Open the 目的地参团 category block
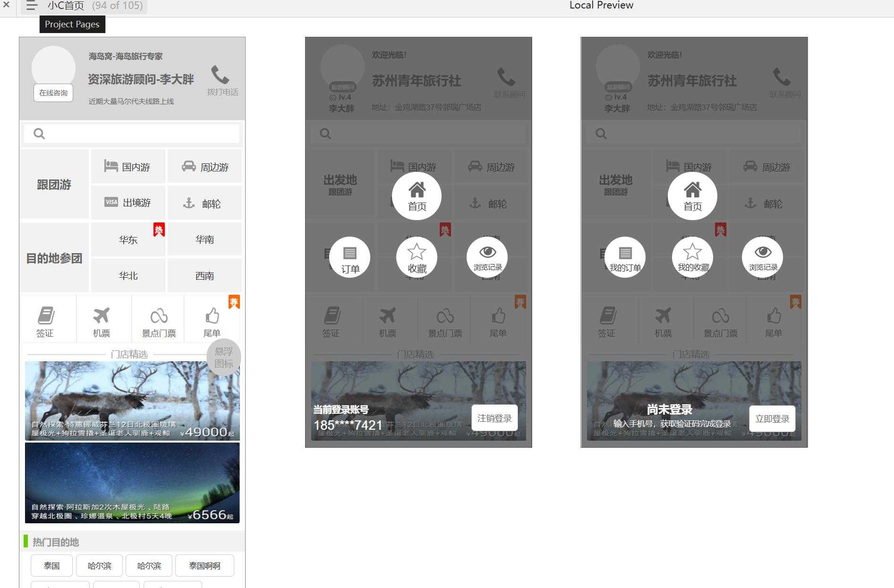Image resolution: width=894 pixels, height=588 pixels. (54, 258)
